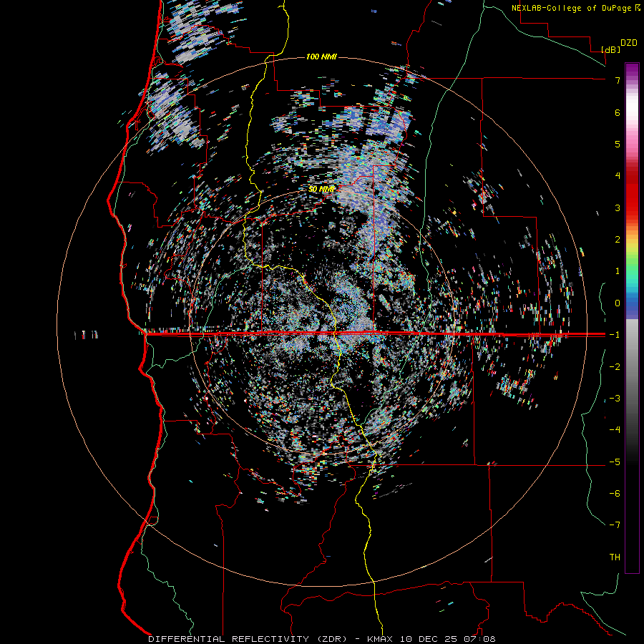Click the TH threshold label on the scale
Image resolution: width=644 pixels, height=644 pixels.
pyautogui.click(x=615, y=557)
